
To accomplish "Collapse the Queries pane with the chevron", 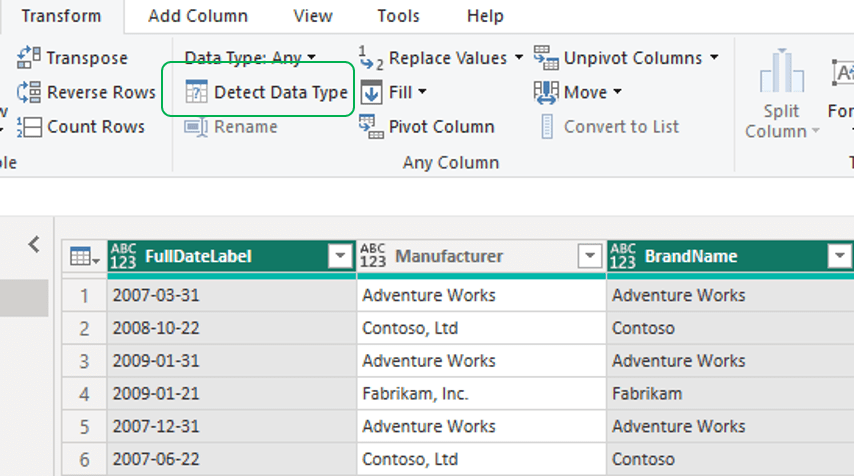I will tap(34, 244).
